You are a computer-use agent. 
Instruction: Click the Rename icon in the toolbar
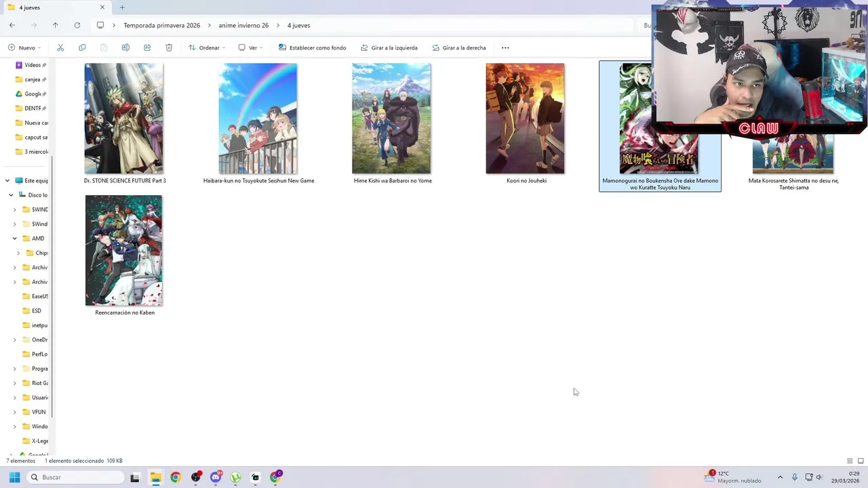pyautogui.click(x=125, y=47)
